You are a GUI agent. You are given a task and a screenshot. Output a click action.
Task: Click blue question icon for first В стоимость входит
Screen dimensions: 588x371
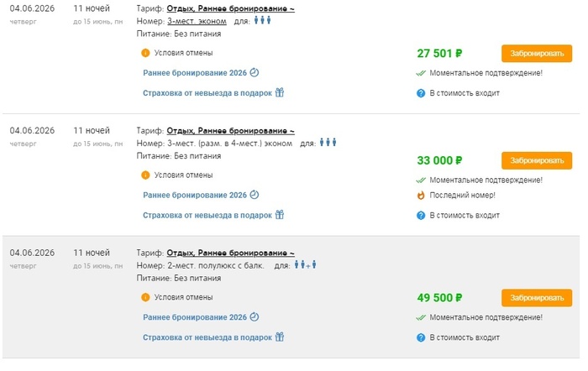click(421, 93)
